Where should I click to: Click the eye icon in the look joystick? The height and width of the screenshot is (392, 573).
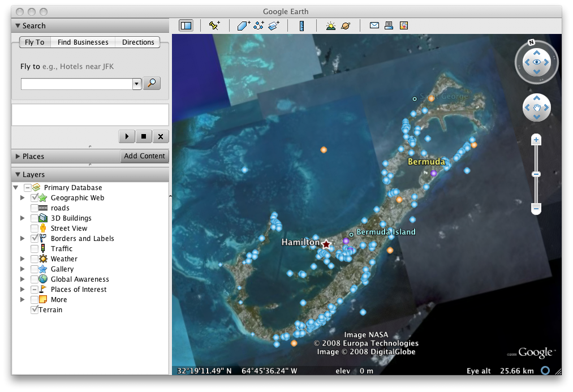pyautogui.click(x=536, y=62)
